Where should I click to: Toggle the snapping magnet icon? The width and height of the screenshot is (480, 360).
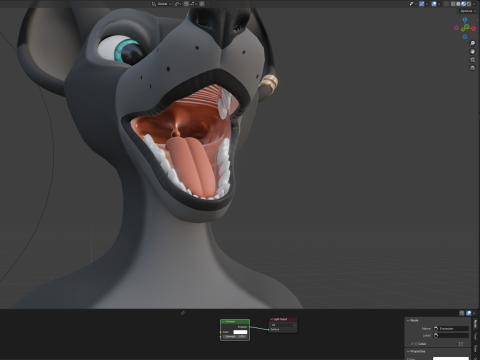[186, 4]
